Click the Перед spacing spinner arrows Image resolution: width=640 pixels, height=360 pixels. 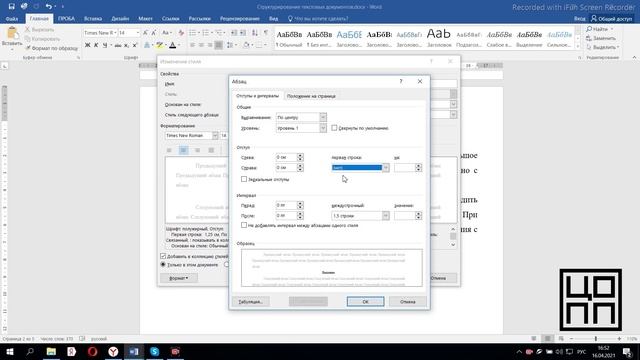300,205
